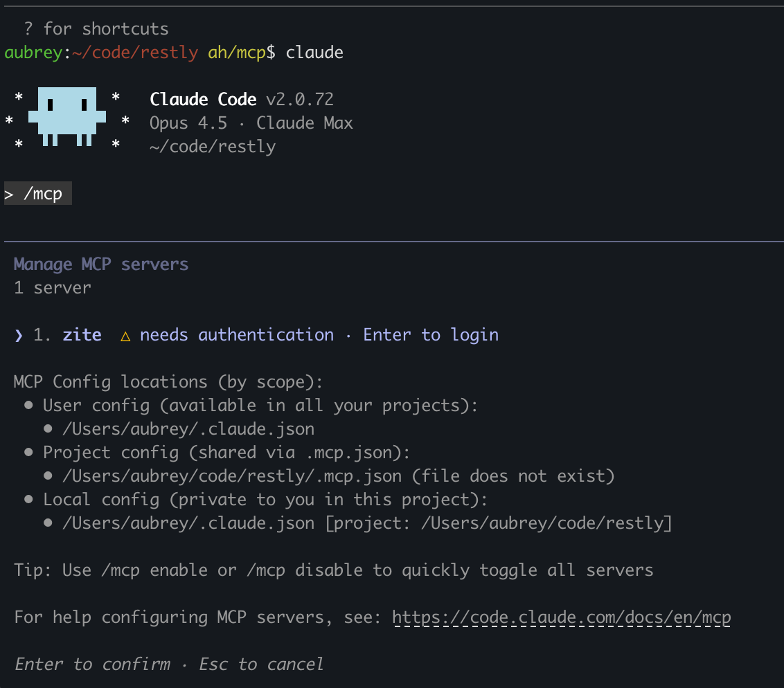Click the Claude Code robot logo

point(68,116)
